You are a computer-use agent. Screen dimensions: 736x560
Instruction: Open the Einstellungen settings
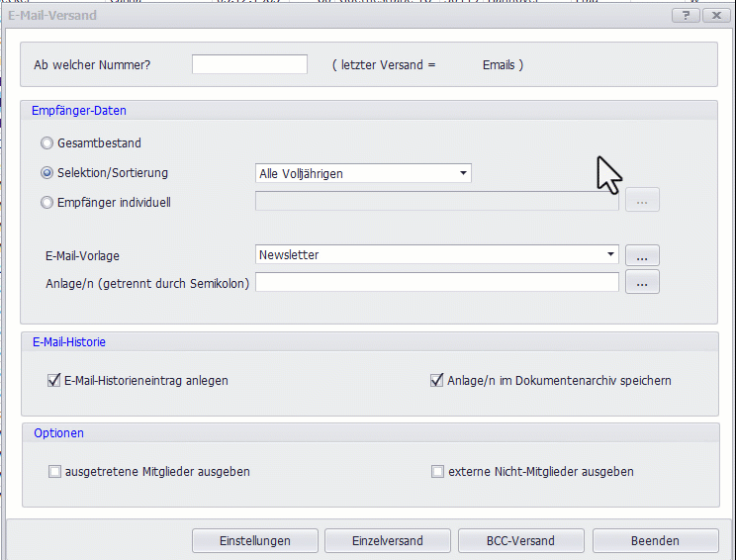(254, 541)
